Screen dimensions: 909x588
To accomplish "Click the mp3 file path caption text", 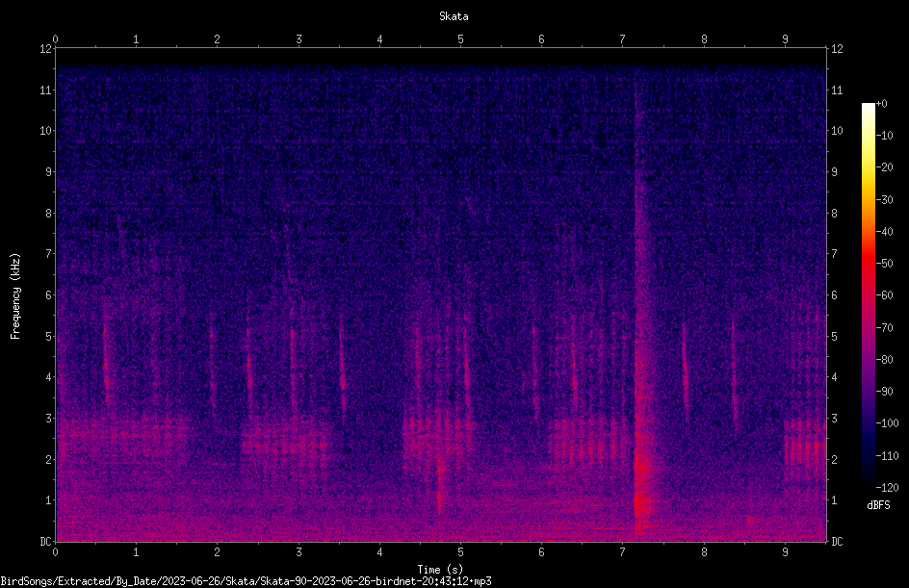I will (x=246, y=581).
